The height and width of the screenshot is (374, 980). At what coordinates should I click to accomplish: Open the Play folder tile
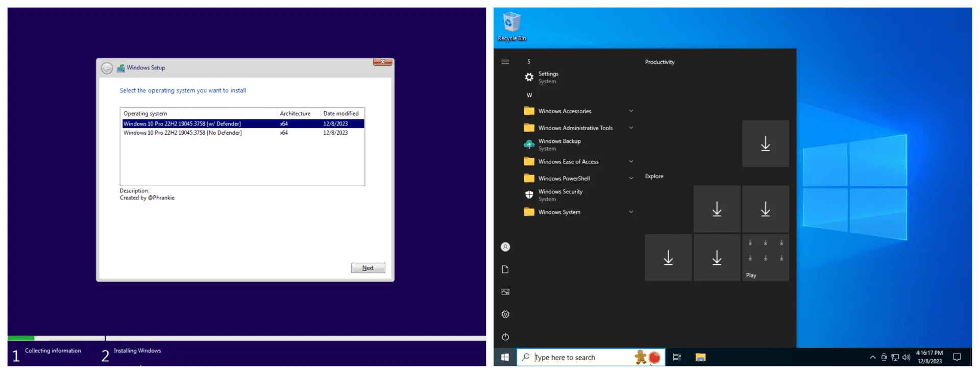click(x=766, y=258)
